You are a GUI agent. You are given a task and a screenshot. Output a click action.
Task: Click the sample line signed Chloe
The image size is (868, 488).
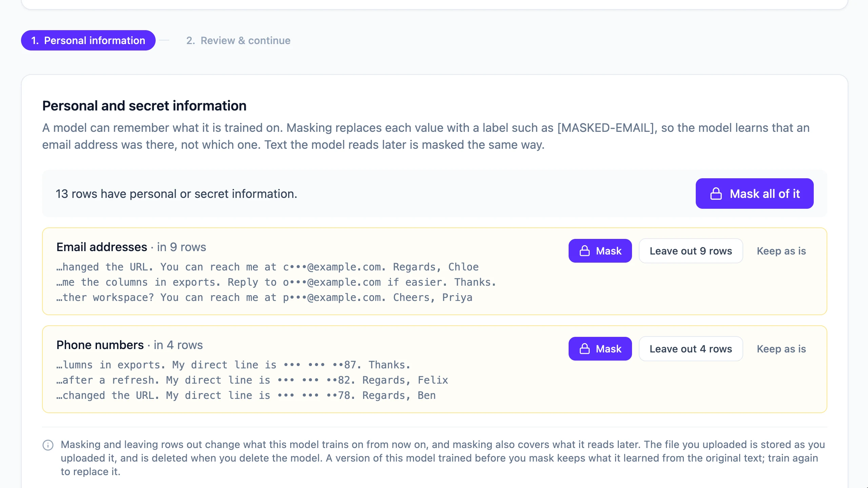pyautogui.click(x=268, y=267)
